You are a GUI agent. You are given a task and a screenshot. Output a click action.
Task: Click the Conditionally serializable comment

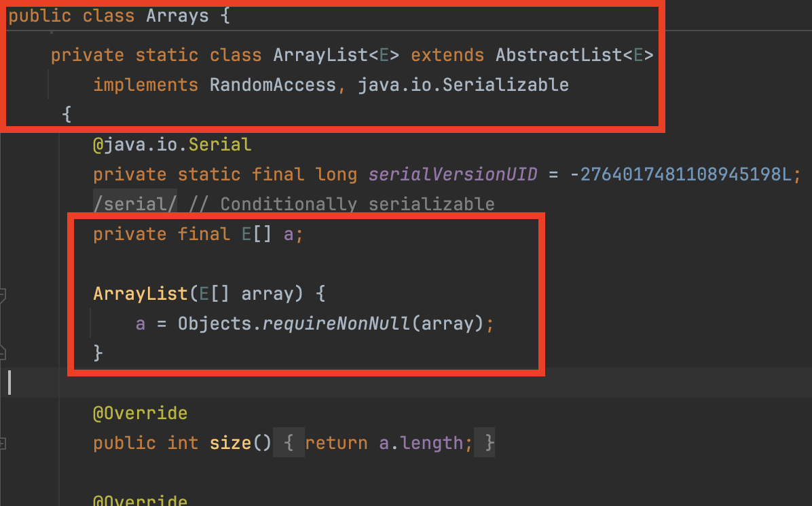pos(342,204)
